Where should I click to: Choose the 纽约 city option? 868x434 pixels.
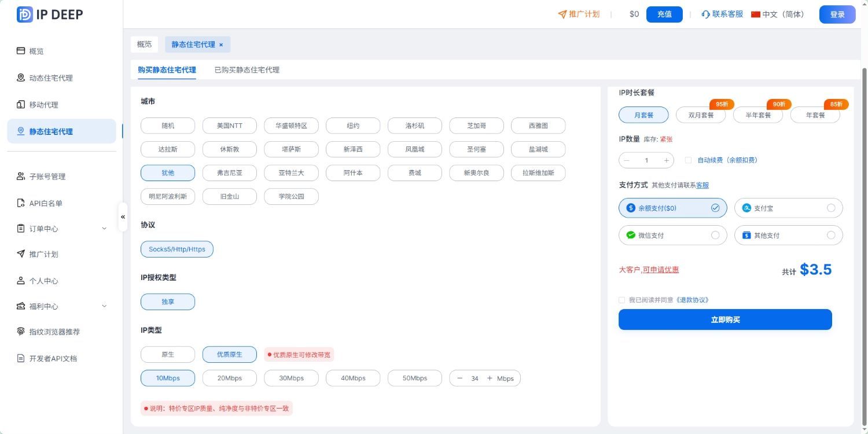[x=353, y=126]
